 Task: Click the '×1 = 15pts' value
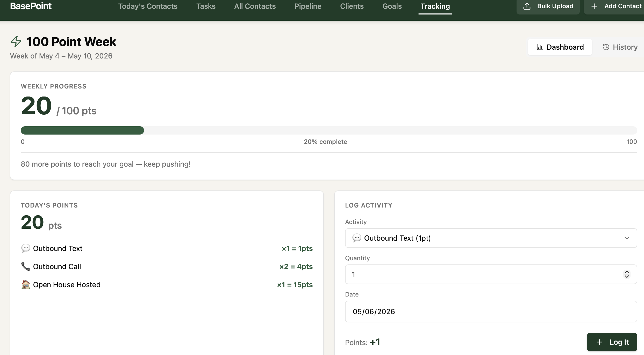(x=295, y=285)
